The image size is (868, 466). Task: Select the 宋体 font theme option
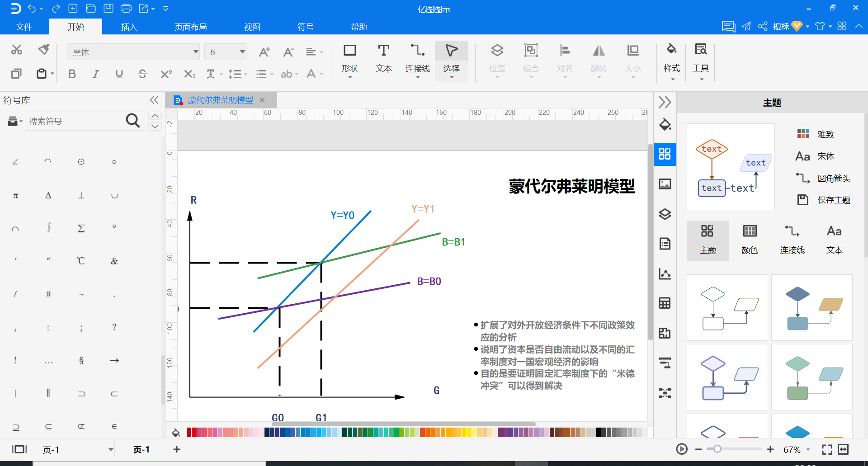click(815, 156)
